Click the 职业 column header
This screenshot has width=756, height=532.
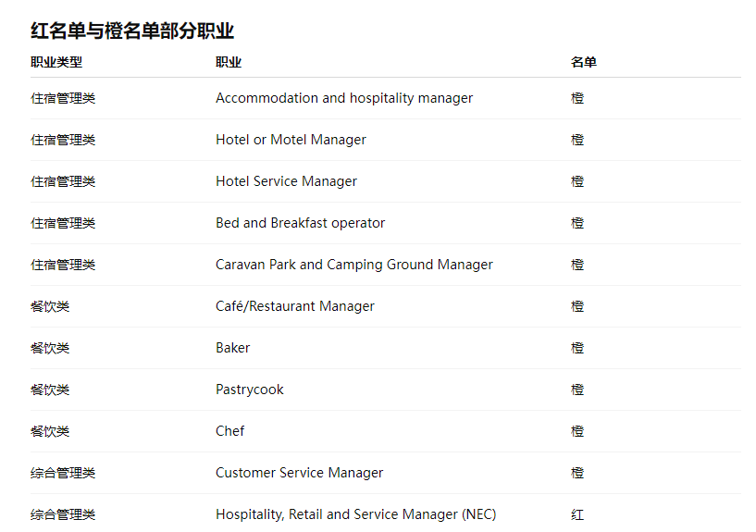(229, 62)
